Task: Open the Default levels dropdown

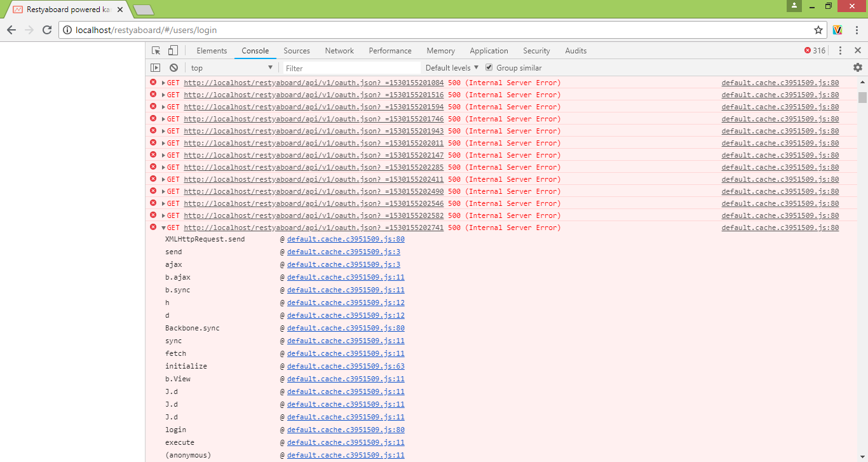Action: [451, 67]
